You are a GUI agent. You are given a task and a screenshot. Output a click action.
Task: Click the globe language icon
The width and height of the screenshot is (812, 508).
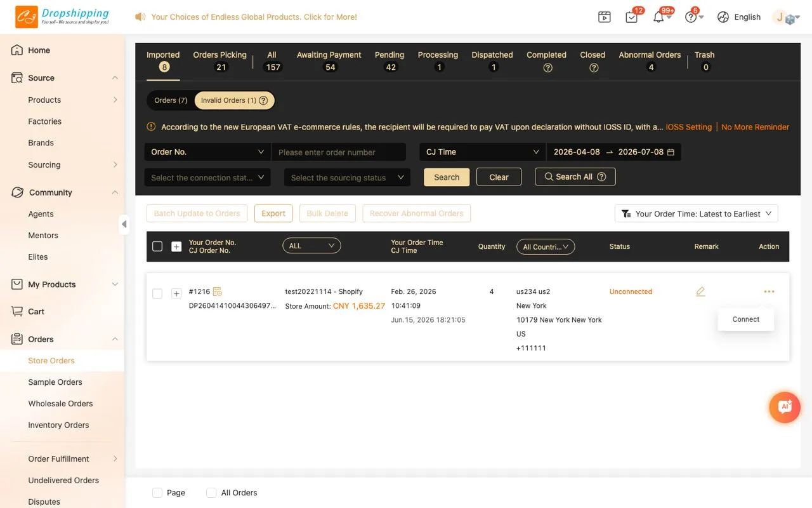(x=723, y=17)
